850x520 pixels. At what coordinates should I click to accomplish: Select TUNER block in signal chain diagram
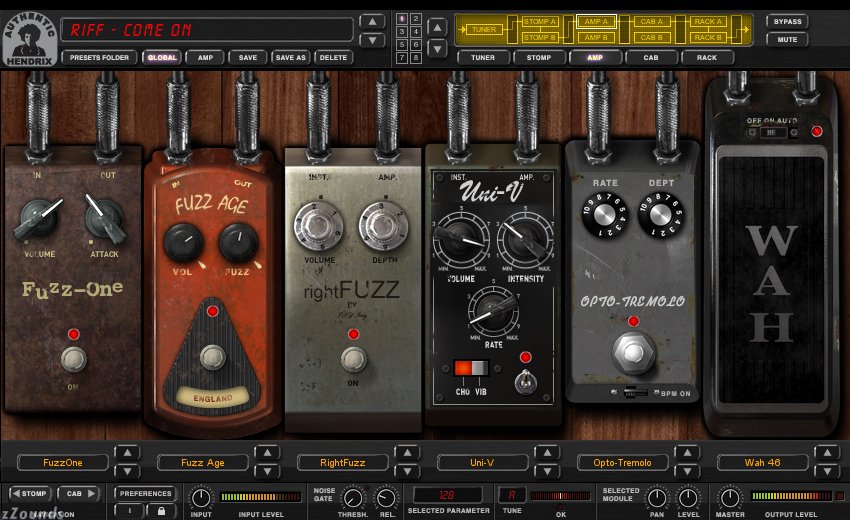point(484,29)
